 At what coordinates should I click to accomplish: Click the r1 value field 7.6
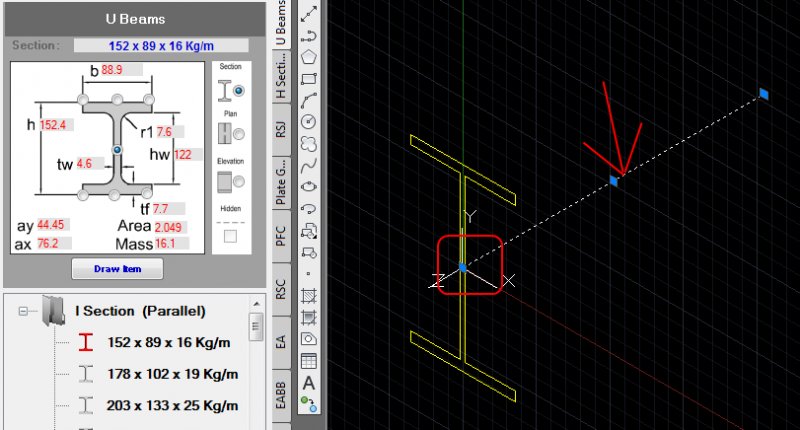169,132
